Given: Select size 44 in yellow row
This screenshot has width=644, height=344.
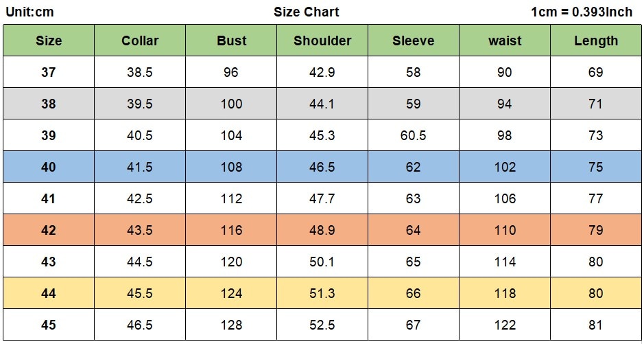Looking at the screenshot, I should click(49, 293).
